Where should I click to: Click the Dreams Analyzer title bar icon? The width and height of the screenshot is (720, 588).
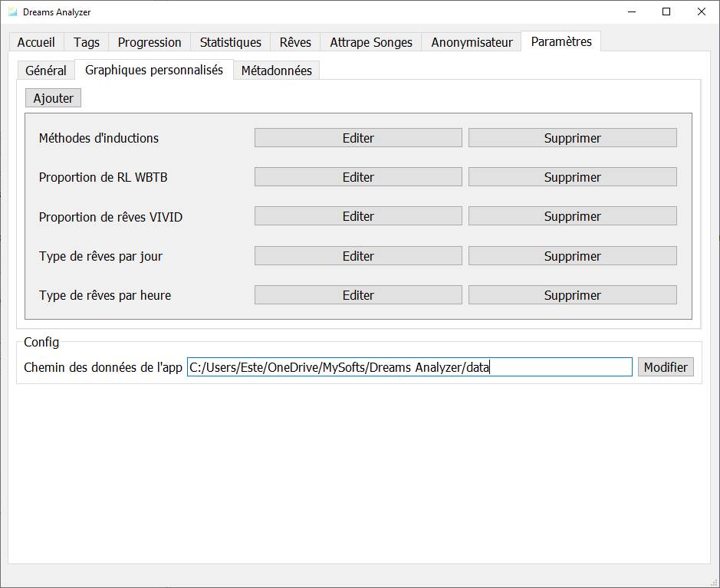(x=13, y=12)
